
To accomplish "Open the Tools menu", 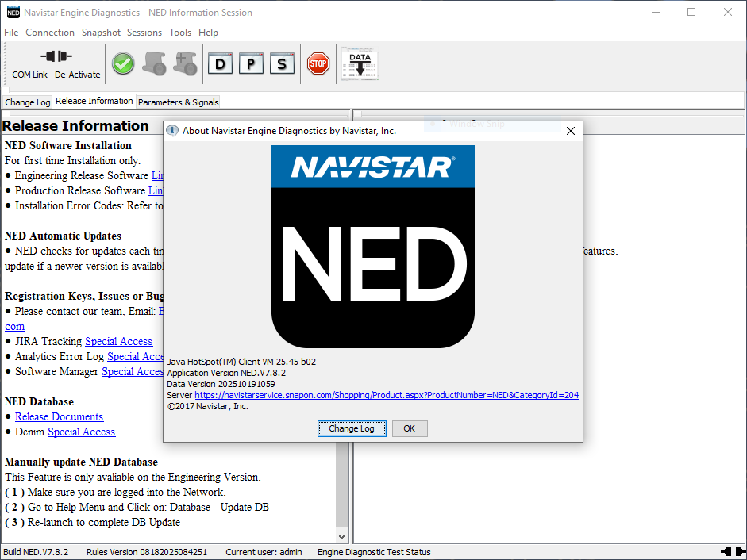I will point(179,33).
